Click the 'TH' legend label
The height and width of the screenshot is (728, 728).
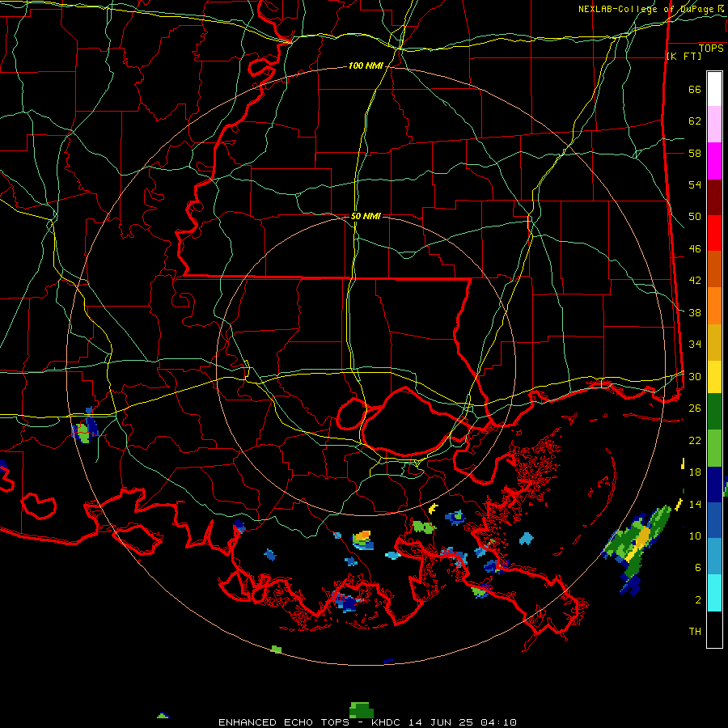695,632
